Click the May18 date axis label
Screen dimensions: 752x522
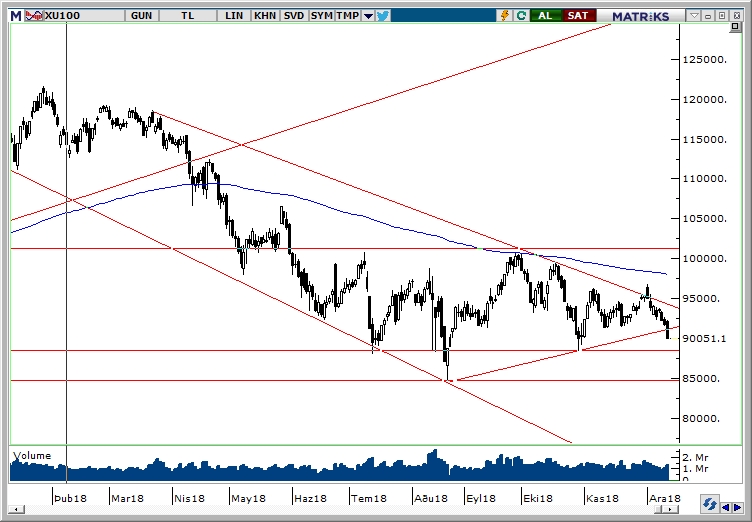click(248, 498)
